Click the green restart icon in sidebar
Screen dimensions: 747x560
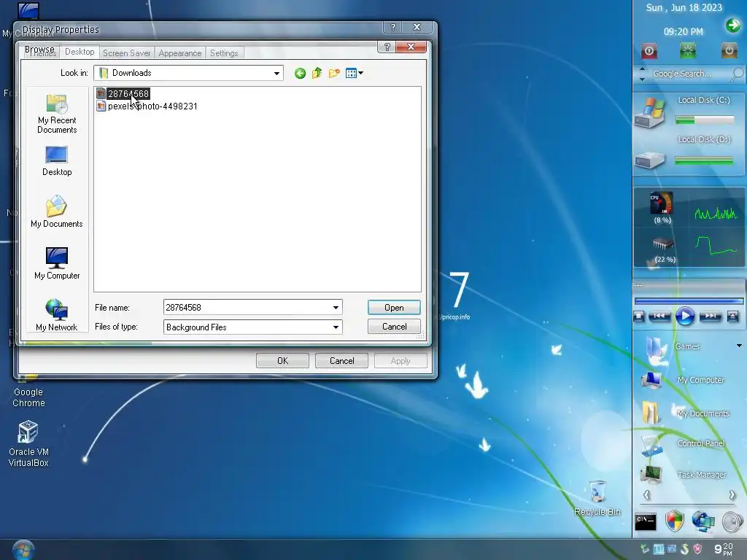coord(687,51)
